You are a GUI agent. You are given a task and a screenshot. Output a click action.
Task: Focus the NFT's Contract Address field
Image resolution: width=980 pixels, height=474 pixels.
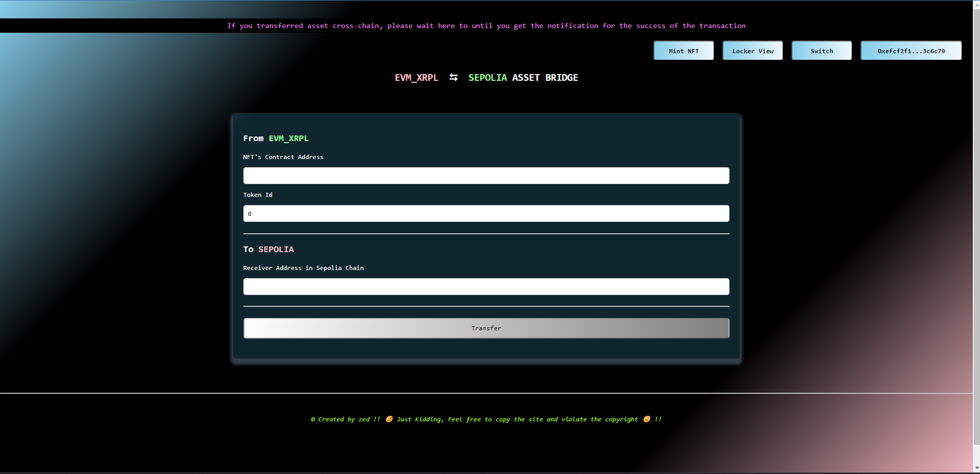pyautogui.click(x=486, y=175)
